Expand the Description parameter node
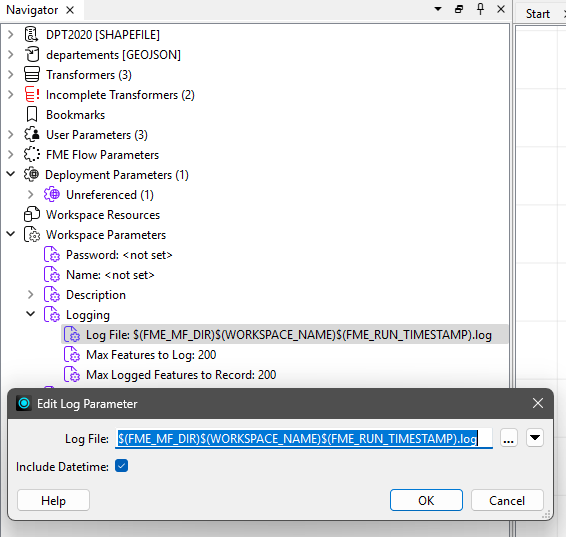The height and width of the screenshot is (537, 566). (31, 294)
